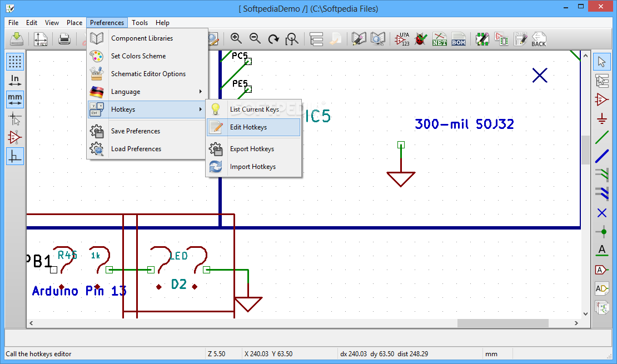Select Export Hotkeys

pyautogui.click(x=254, y=149)
